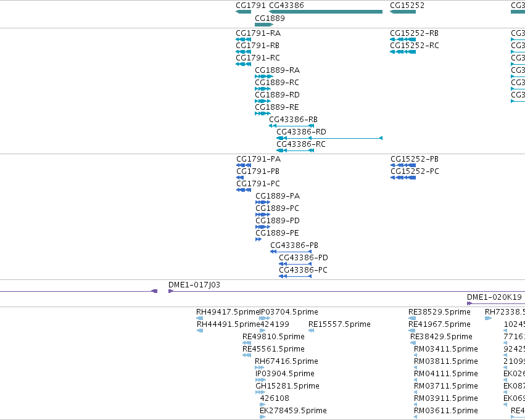Select the EK278459.5prime EST label
Image resolution: width=525 pixels, height=420 pixels.
(293, 411)
